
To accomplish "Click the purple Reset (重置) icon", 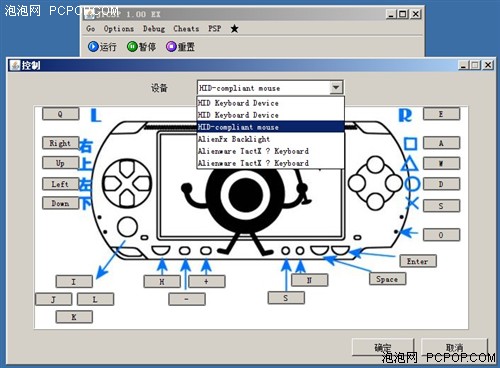I will 171,46.
